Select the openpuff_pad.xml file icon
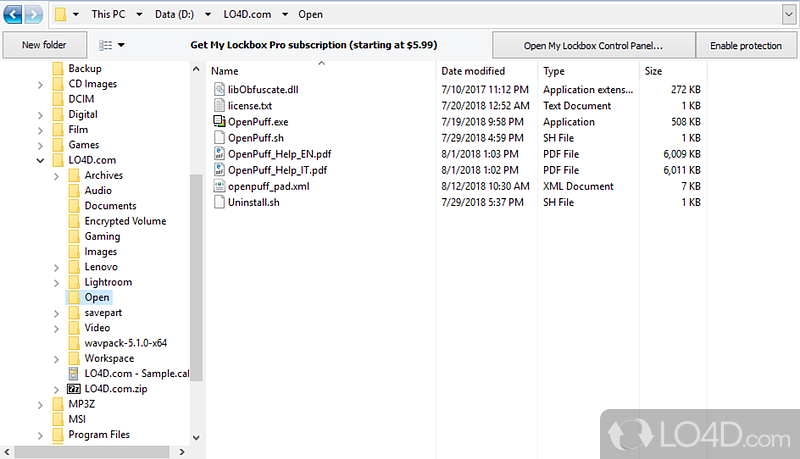The height and width of the screenshot is (459, 800). click(220, 186)
